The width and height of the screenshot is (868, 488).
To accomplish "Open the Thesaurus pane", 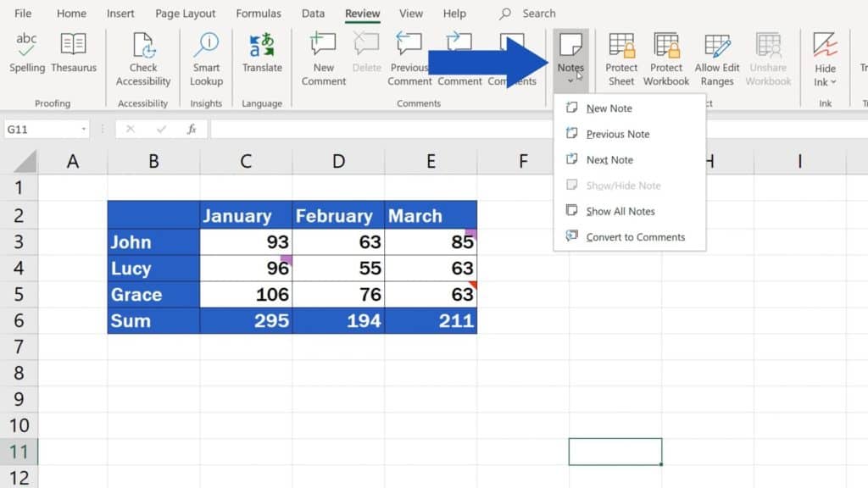I will pos(74,55).
